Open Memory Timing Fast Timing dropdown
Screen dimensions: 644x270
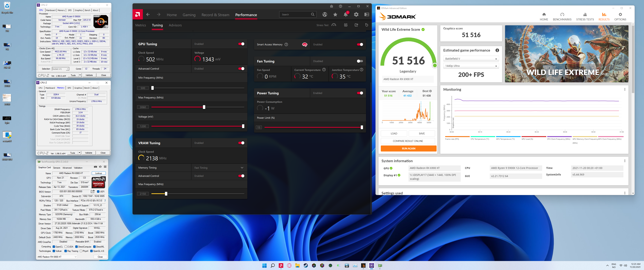point(219,168)
